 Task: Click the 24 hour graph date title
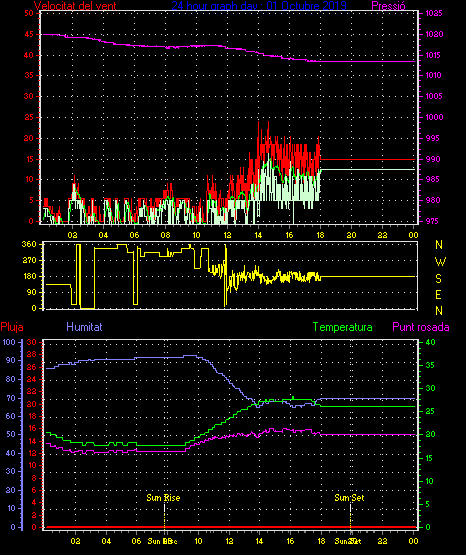pyautogui.click(x=259, y=6)
